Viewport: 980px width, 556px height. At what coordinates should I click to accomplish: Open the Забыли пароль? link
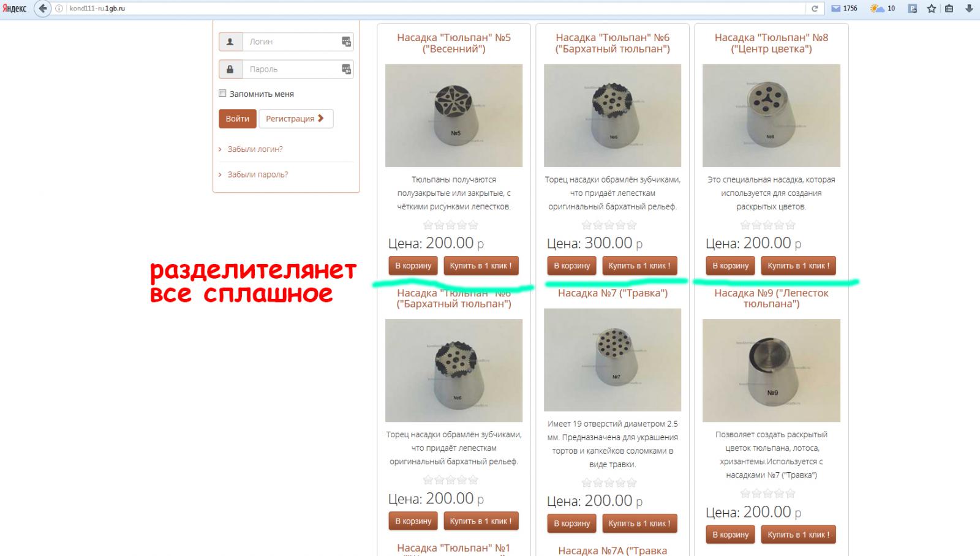coord(258,175)
